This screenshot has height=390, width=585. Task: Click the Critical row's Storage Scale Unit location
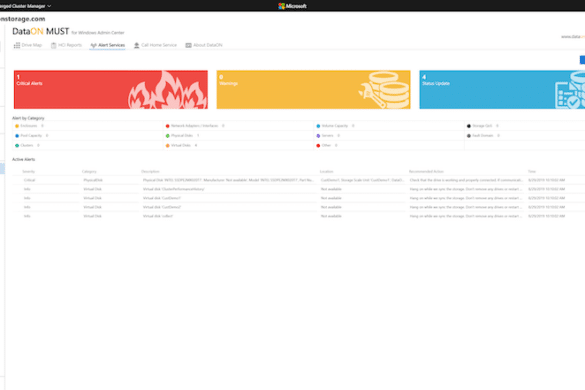click(x=362, y=180)
